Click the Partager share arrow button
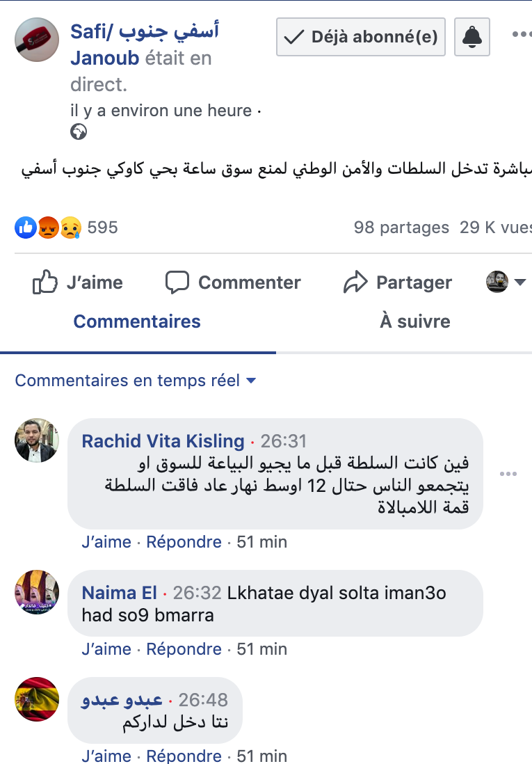 tap(398, 282)
